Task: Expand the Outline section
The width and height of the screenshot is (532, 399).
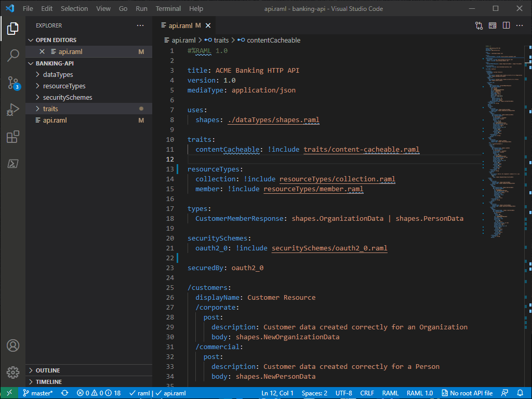Action: 89,370
